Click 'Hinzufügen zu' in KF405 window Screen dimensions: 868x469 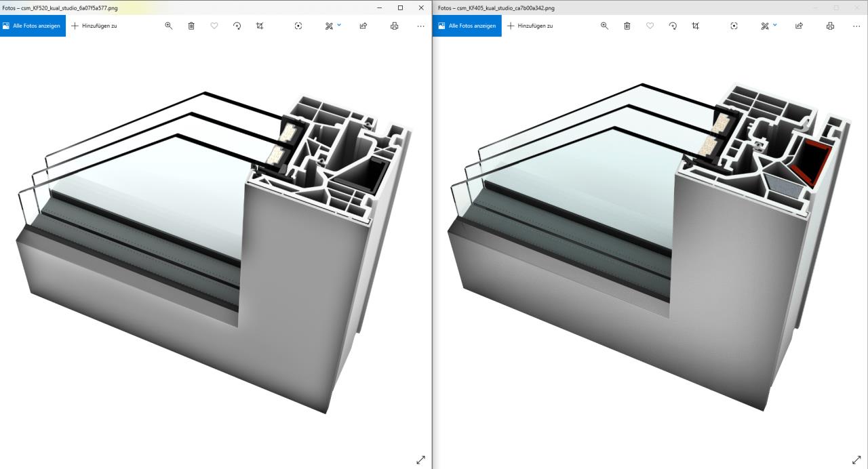click(530, 26)
